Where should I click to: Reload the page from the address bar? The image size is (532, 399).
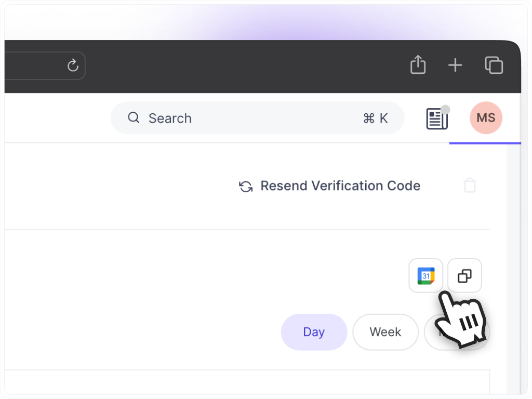73,65
